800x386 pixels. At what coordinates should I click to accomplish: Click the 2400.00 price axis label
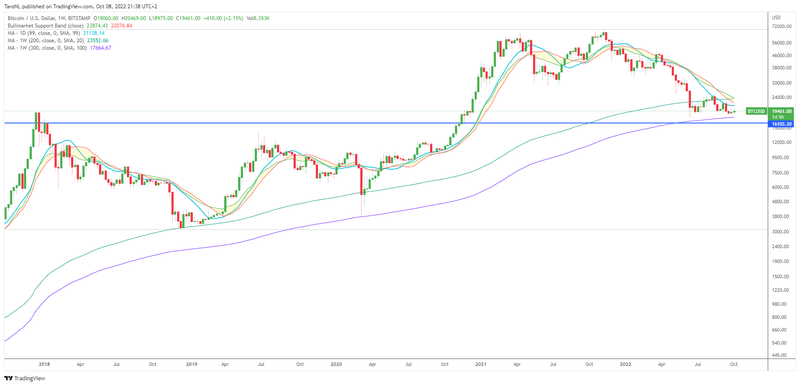(x=782, y=247)
